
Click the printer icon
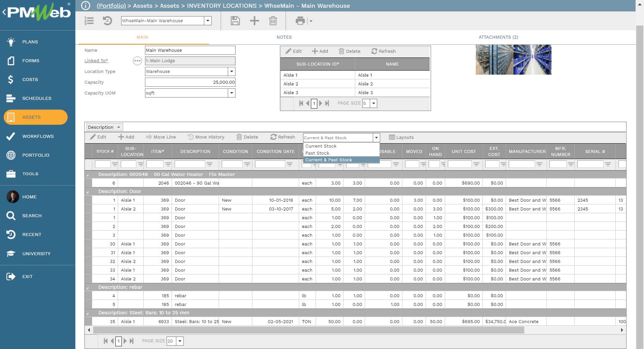300,21
